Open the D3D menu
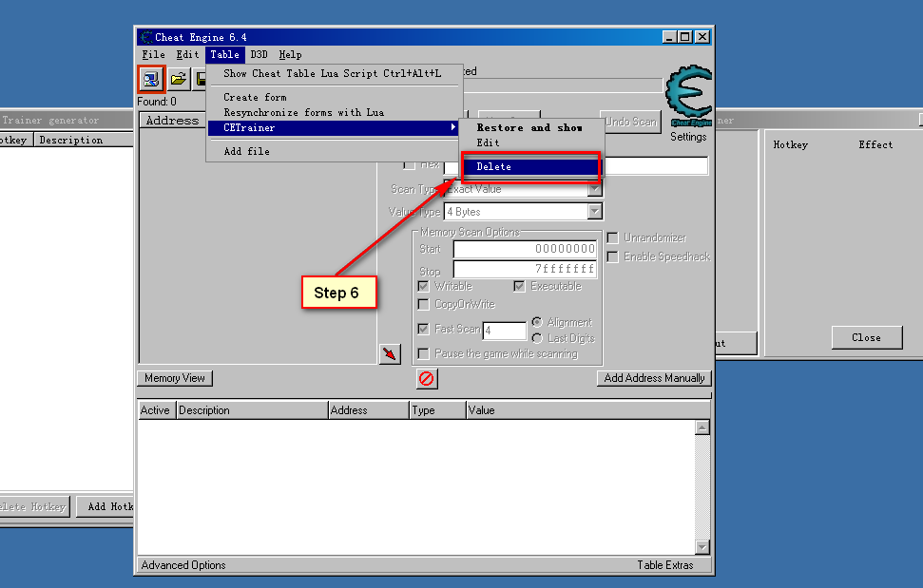This screenshot has height=588, width=923. (259, 55)
